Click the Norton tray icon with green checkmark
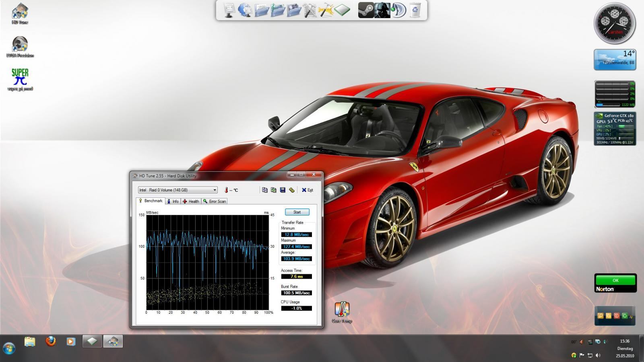This screenshot has height=362, width=644. click(x=574, y=355)
